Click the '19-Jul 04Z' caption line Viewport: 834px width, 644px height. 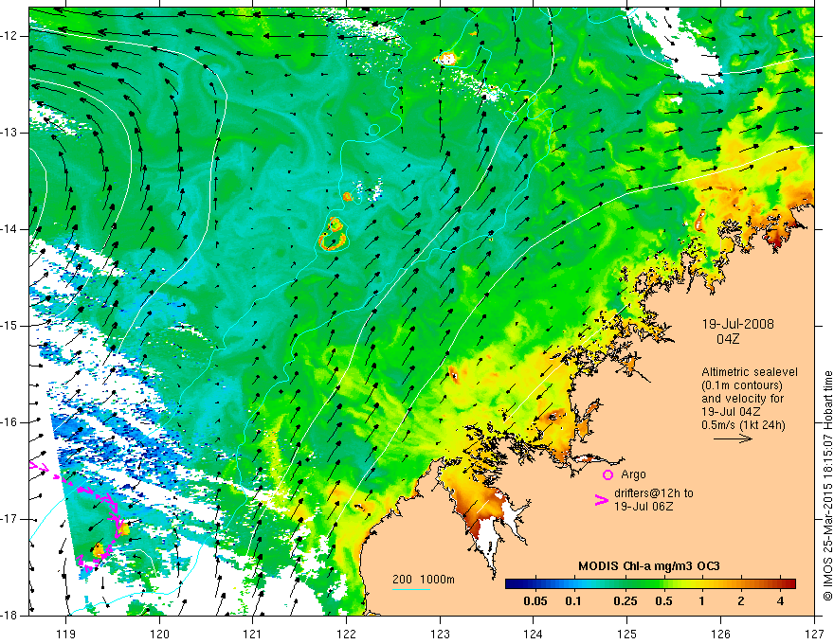(731, 412)
